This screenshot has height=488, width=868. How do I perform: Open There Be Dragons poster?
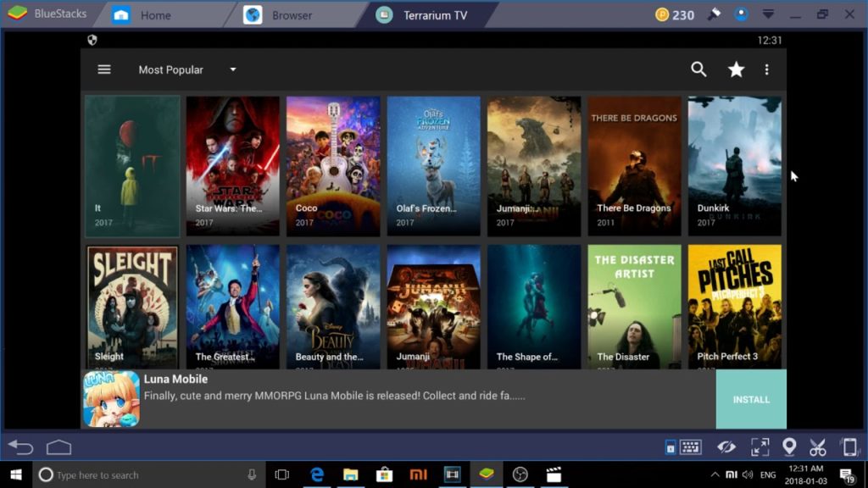[634, 167]
